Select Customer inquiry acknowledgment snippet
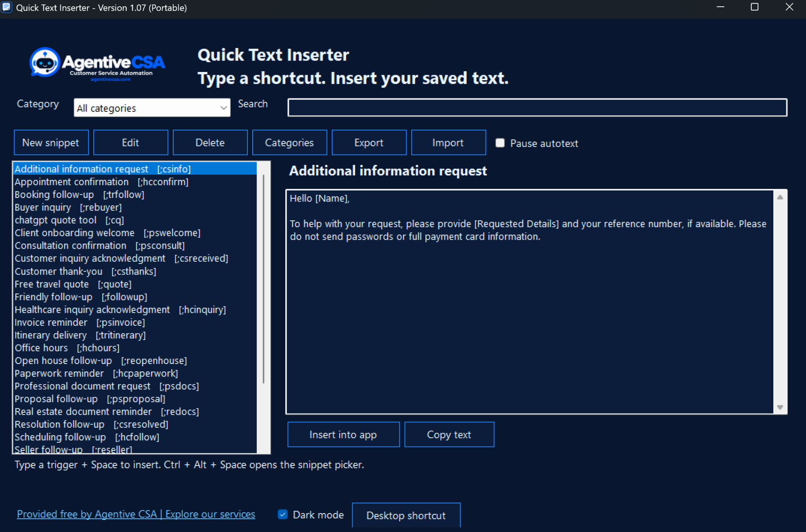 pos(135,259)
